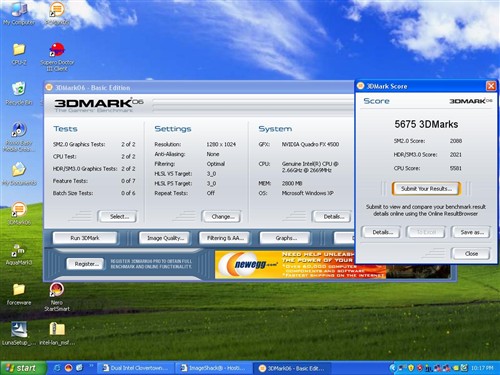
Task: Expand hidden tray icons arrow
Action: pyautogui.click(x=393, y=368)
